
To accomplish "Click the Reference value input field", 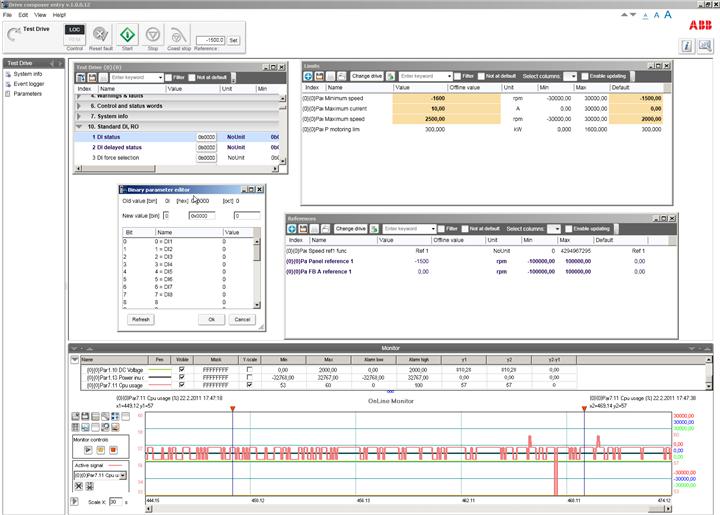I will coord(210,40).
